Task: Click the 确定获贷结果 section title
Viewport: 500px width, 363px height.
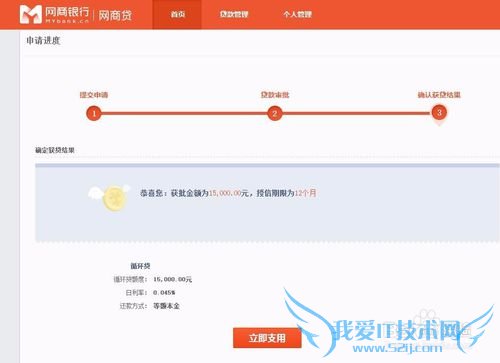Action: [55, 150]
